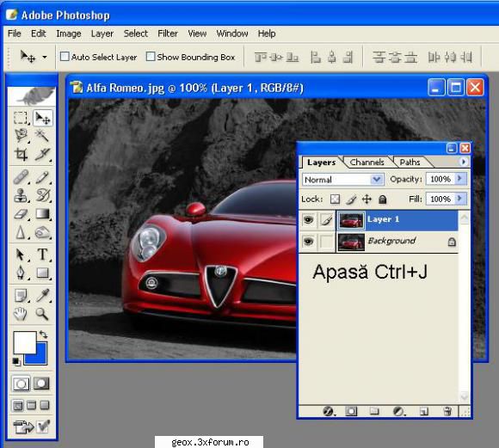Expand the Fill slider arrow

[x=459, y=199]
